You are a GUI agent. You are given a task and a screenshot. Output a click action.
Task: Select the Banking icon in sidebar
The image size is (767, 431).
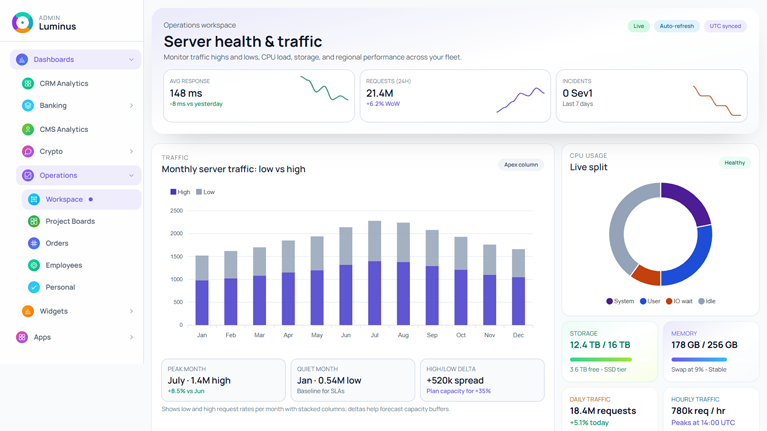click(28, 106)
